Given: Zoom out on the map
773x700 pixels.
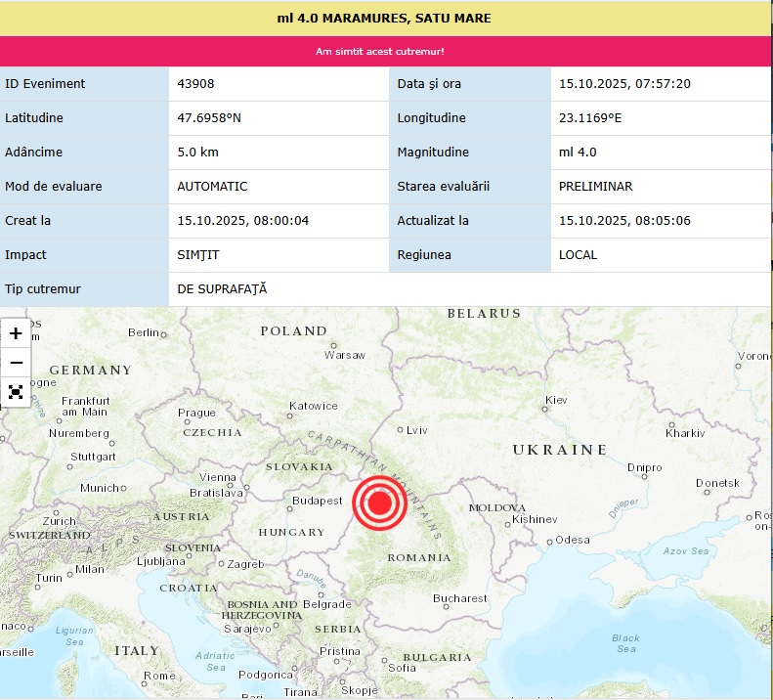Looking at the screenshot, I should click(x=16, y=363).
